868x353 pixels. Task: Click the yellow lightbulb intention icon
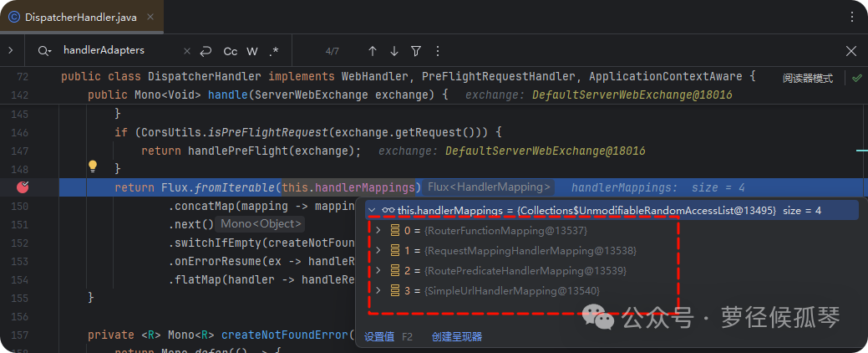point(93,166)
